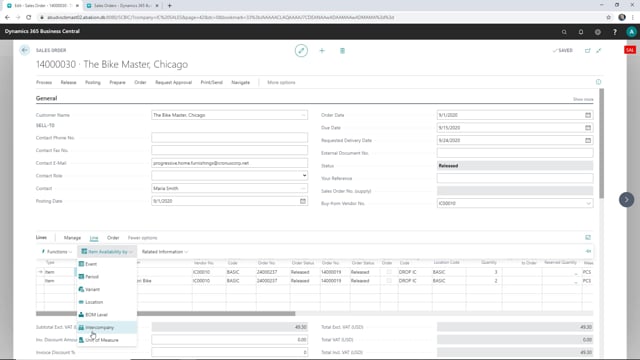Select Intercompany from the availability menu
This screenshot has height=360, width=640.
point(107,327)
